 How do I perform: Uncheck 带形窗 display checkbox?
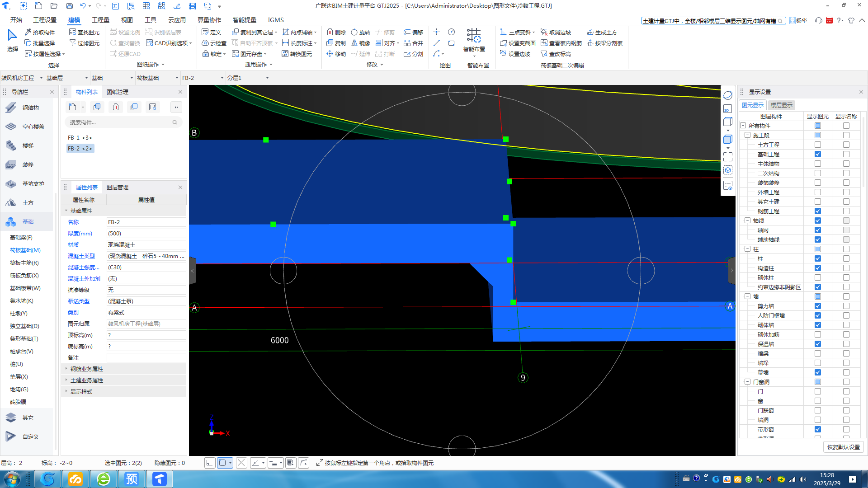(817, 429)
